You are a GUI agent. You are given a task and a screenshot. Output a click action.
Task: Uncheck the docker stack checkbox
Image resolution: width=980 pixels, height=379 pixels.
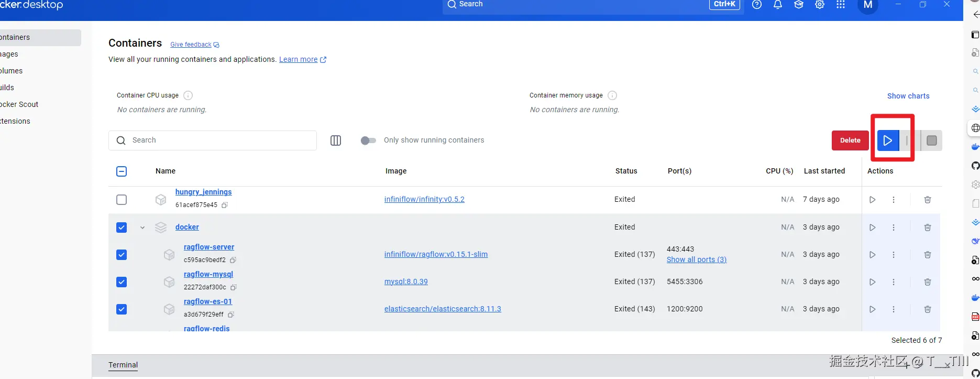[122, 228]
